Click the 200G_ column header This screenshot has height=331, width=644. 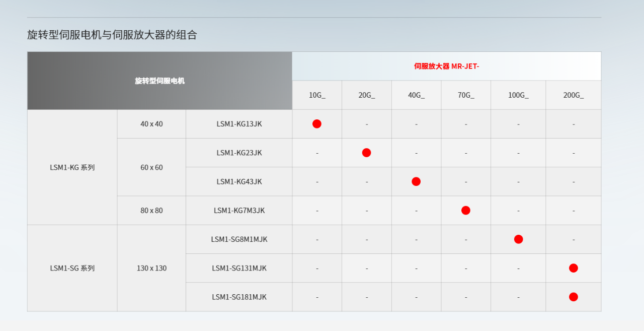[x=574, y=95]
